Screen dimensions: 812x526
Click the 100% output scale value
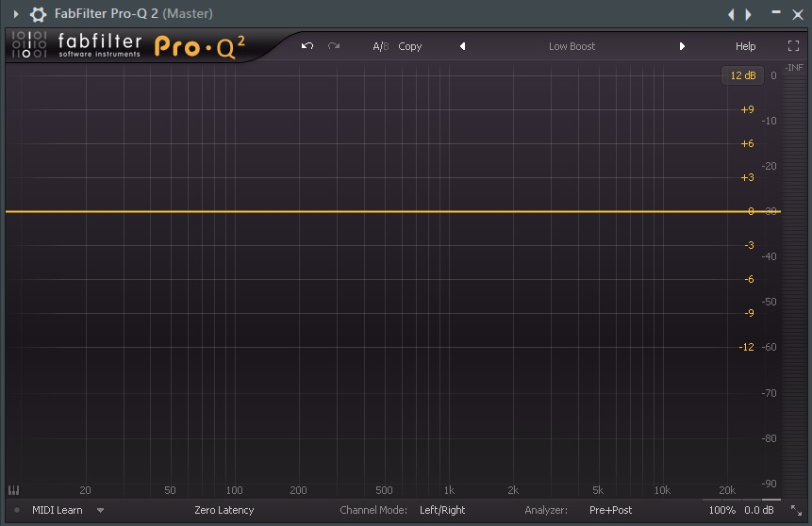(721, 511)
